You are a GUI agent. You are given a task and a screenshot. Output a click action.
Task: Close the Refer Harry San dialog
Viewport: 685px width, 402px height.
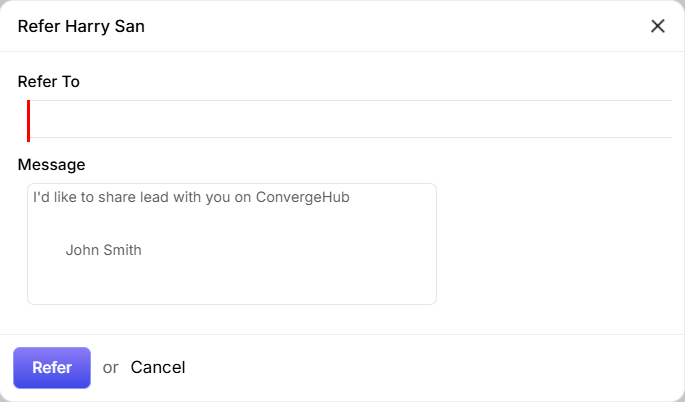[x=658, y=26]
